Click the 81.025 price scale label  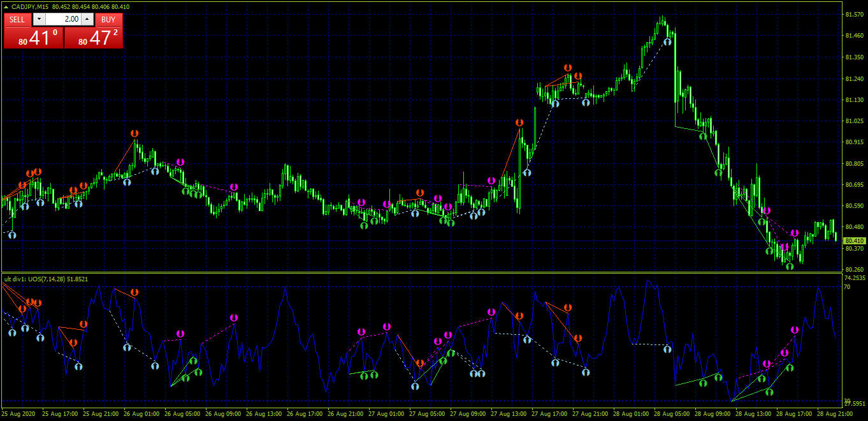[x=853, y=121]
